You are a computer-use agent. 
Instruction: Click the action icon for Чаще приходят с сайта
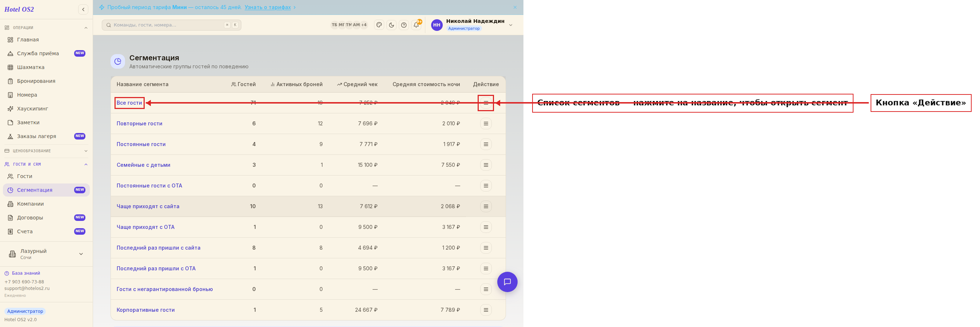[486, 206]
